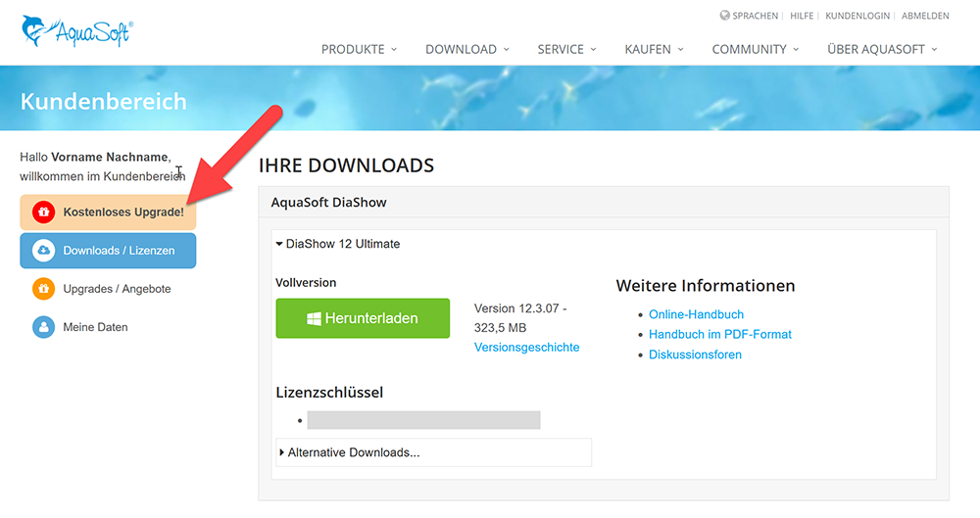Open the Produkte dropdown menu
Screen dimensions: 980x518
click(x=359, y=49)
